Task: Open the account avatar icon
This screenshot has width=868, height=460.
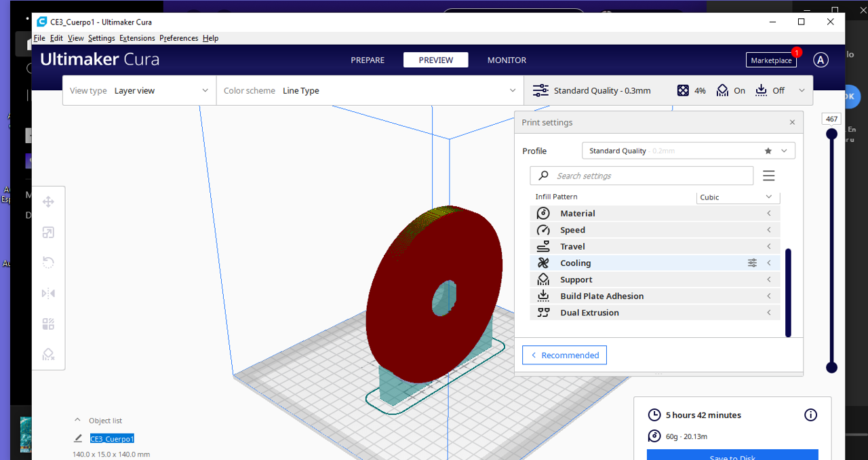Action: (821, 60)
